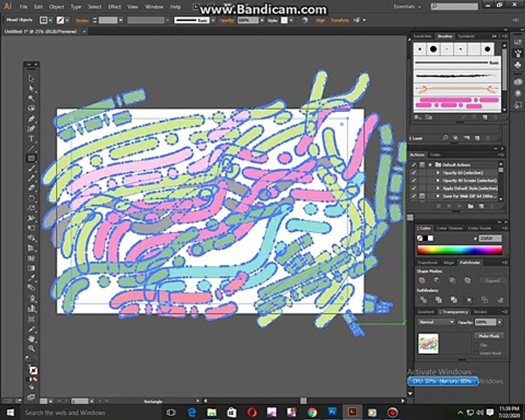Click the Unite shape mode icon

coord(422,281)
